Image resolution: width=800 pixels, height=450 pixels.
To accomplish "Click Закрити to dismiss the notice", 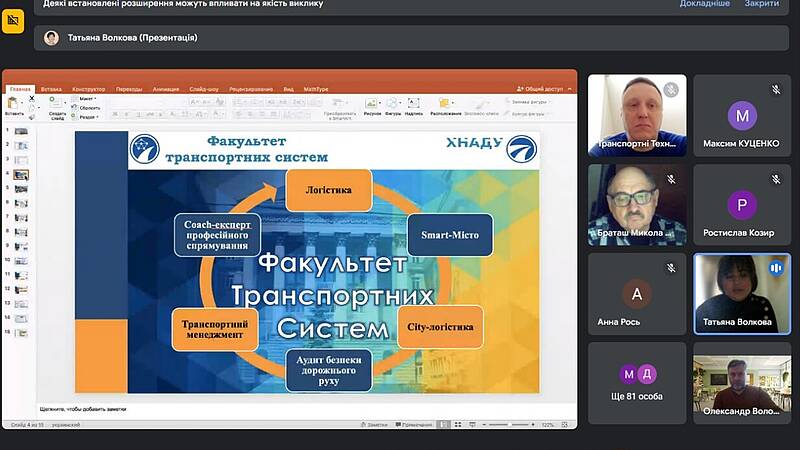I will coord(762,4).
